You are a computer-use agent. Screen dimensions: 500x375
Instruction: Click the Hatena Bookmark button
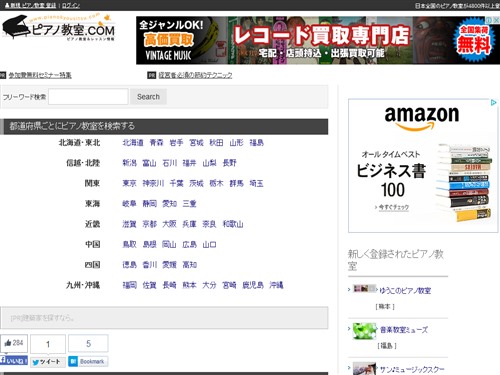[x=88, y=361]
